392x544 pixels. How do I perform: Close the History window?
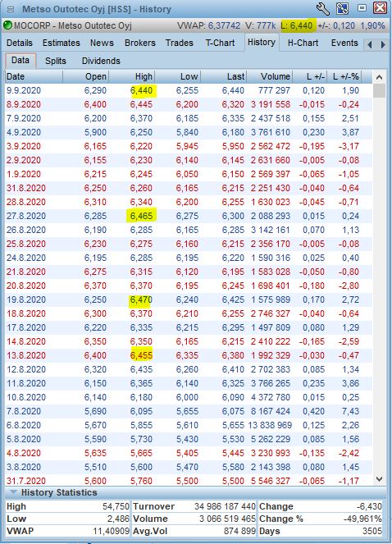pos(380,8)
